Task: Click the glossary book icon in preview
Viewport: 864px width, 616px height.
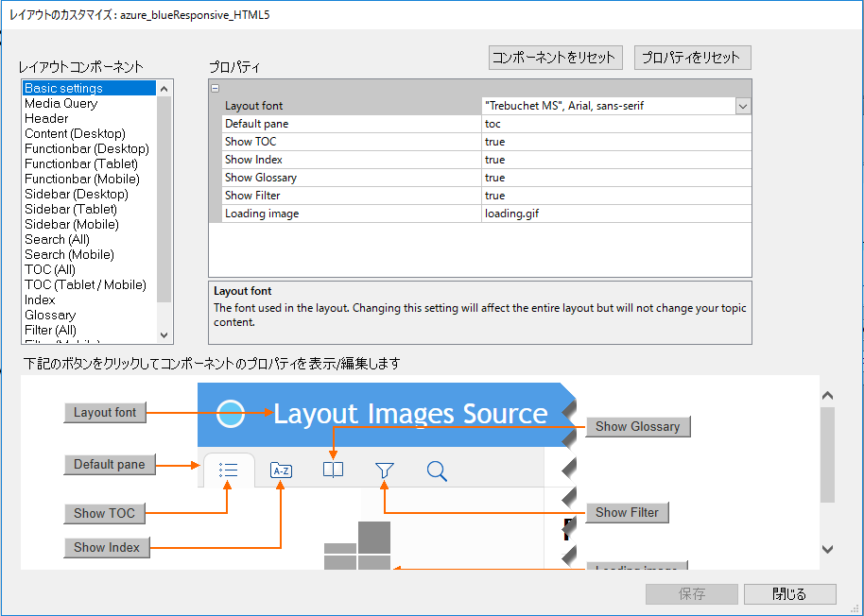Action: point(333,471)
